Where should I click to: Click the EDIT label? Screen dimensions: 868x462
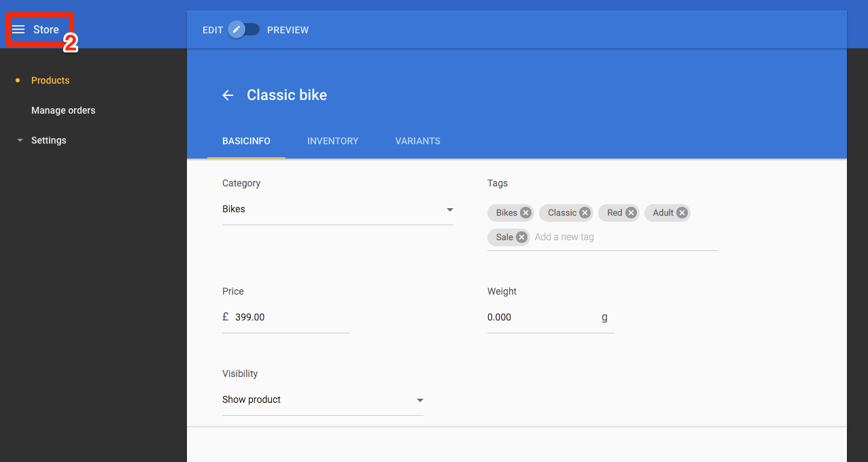point(213,30)
